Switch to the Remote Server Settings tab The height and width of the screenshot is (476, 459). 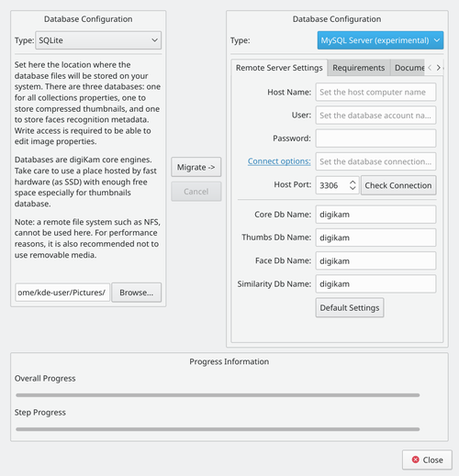point(279,68)
